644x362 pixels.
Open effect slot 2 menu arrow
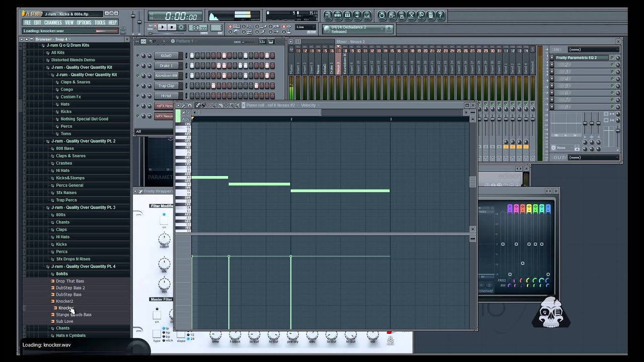[552, 65]
